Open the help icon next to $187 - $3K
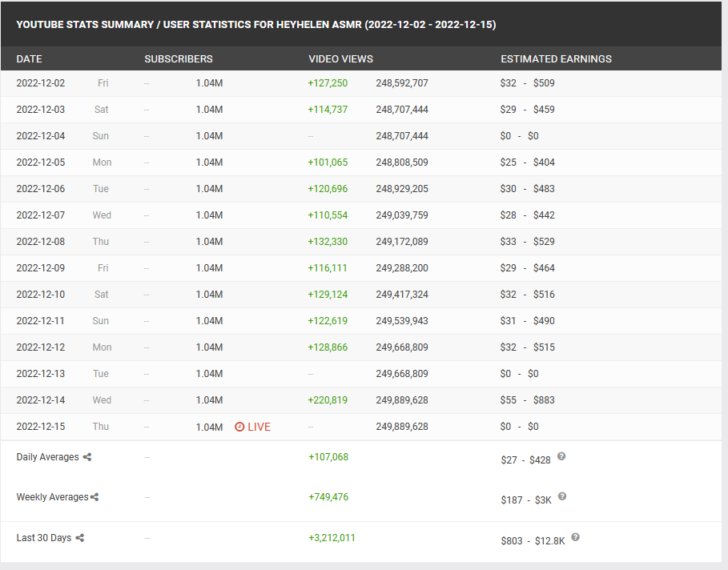The width and height of the screenshot is (728, 570). pos(561,496)
